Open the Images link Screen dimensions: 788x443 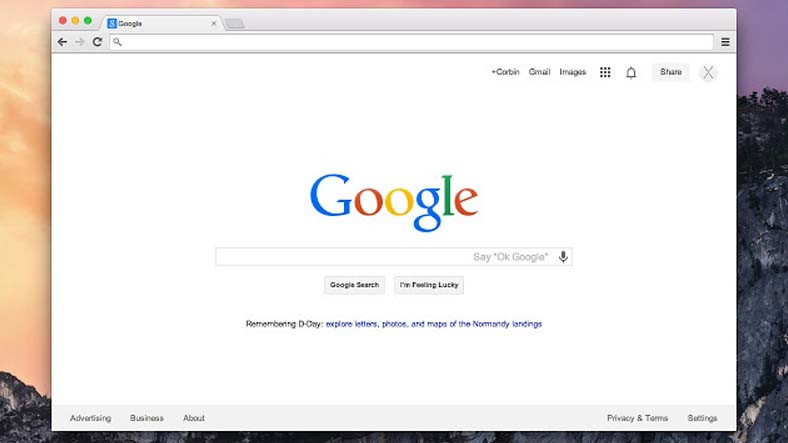tap(573, 72)
